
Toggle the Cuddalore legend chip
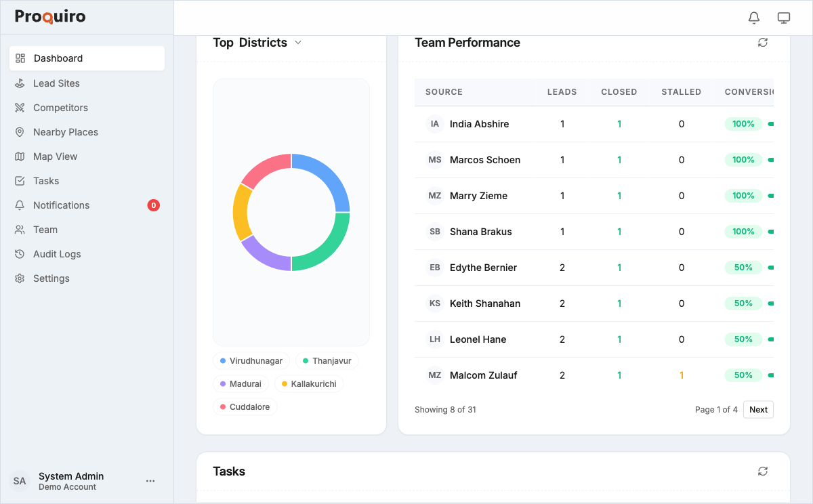tap(245, 406)
